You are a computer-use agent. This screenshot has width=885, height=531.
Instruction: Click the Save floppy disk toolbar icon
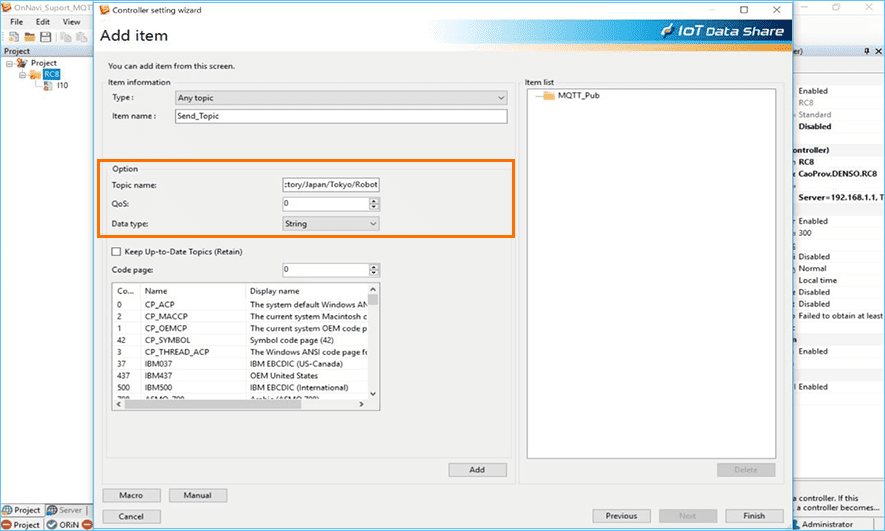(x=46, y=37)
